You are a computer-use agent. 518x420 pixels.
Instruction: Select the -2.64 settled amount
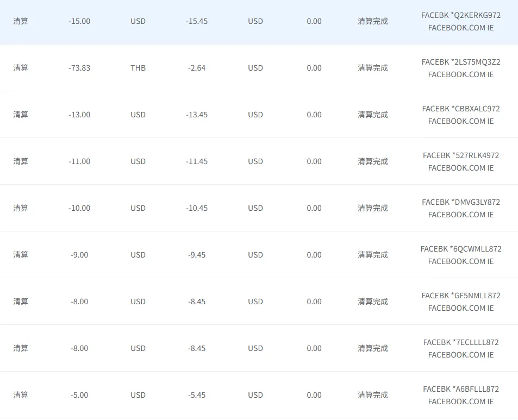click(x=197, y=68)
